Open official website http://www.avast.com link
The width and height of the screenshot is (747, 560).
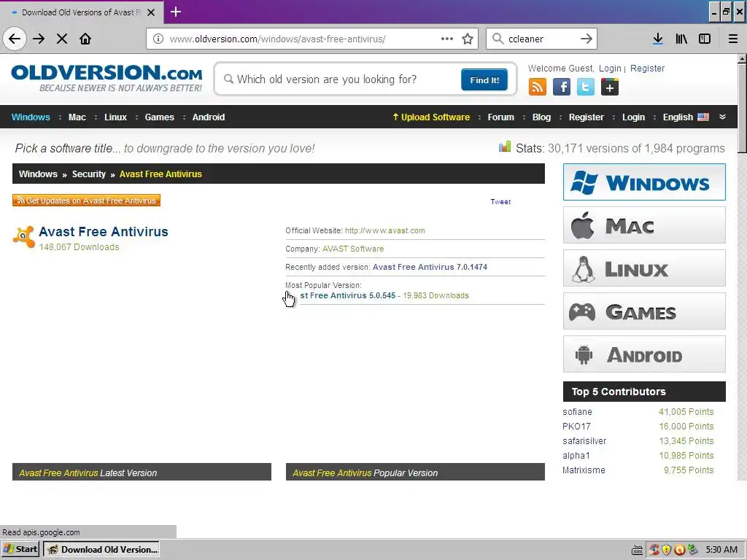point(385,230)
